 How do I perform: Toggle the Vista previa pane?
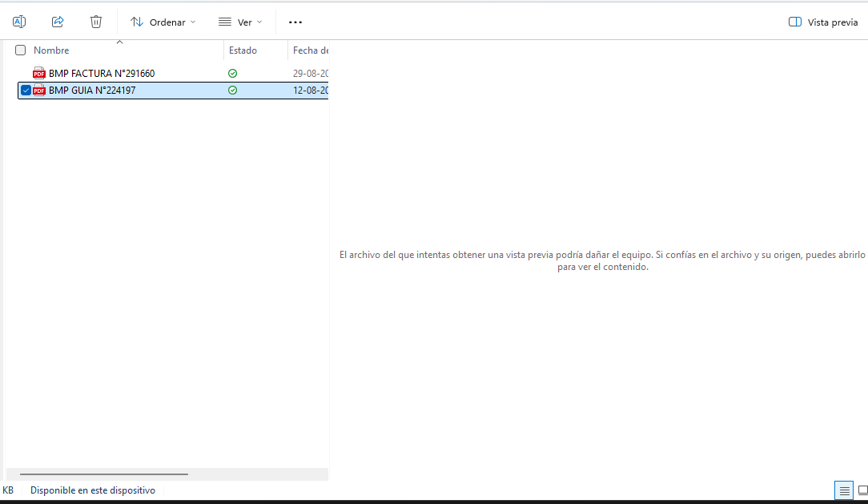pyautogui.click(x=823, y=22)
